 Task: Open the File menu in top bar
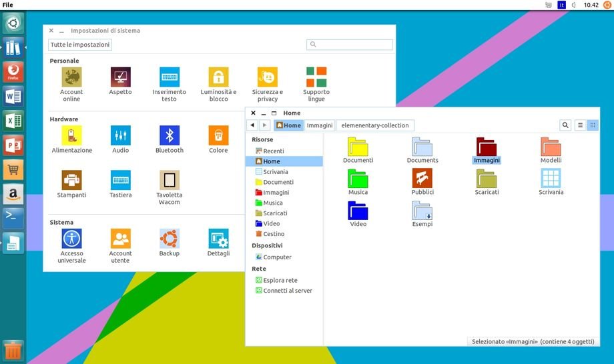click(x=8, y=5)
